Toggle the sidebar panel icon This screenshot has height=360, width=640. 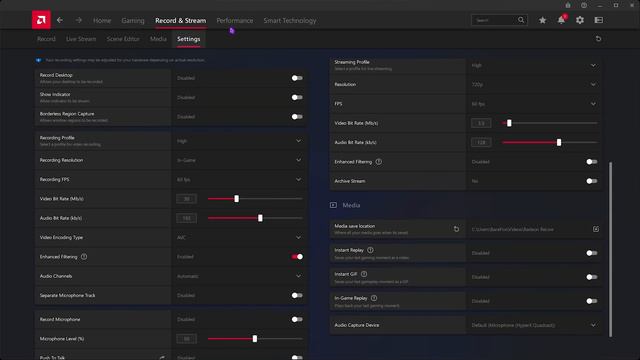(599, 20)
